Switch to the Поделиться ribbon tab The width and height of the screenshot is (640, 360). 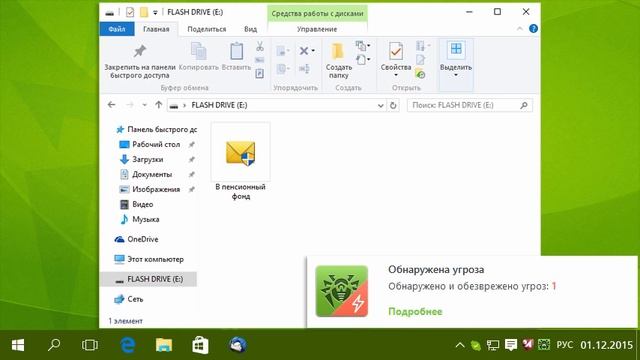207,29
